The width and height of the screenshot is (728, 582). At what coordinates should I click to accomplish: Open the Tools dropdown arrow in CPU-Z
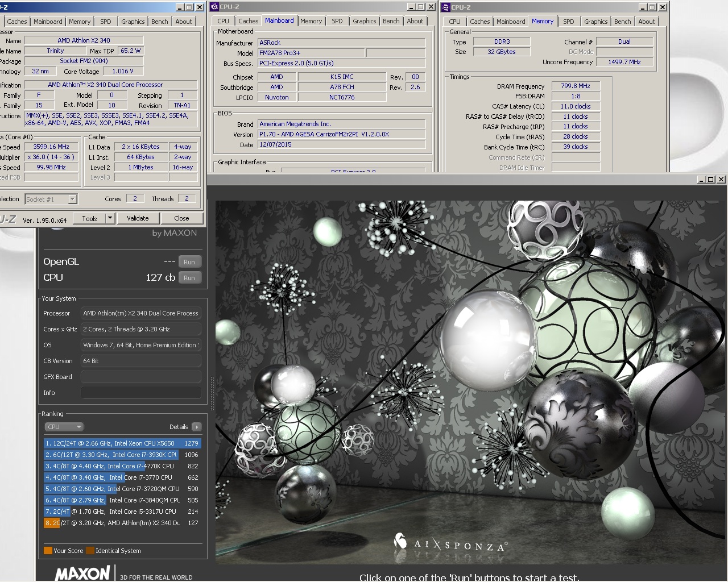click(110, 218)
